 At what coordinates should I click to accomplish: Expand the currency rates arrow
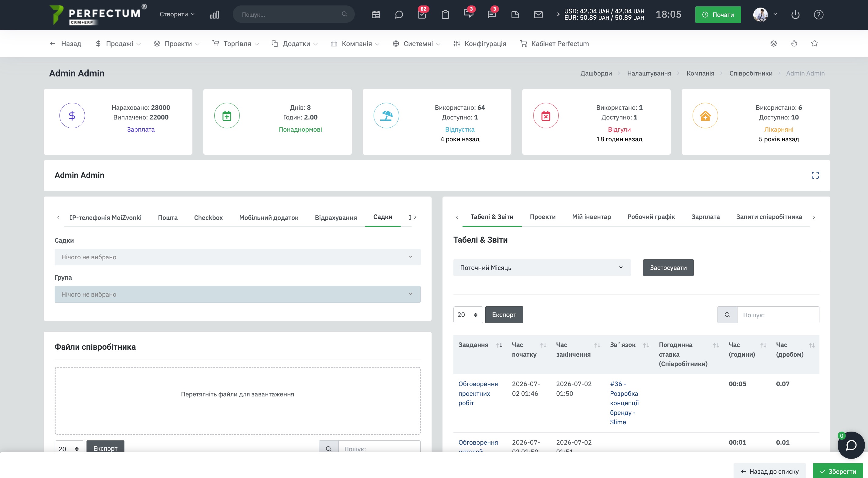coord(558,14)
